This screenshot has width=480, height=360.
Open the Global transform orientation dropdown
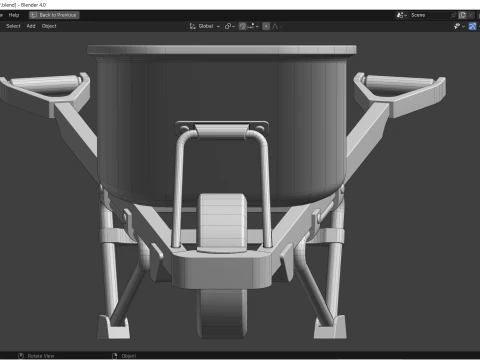[205, 26]
